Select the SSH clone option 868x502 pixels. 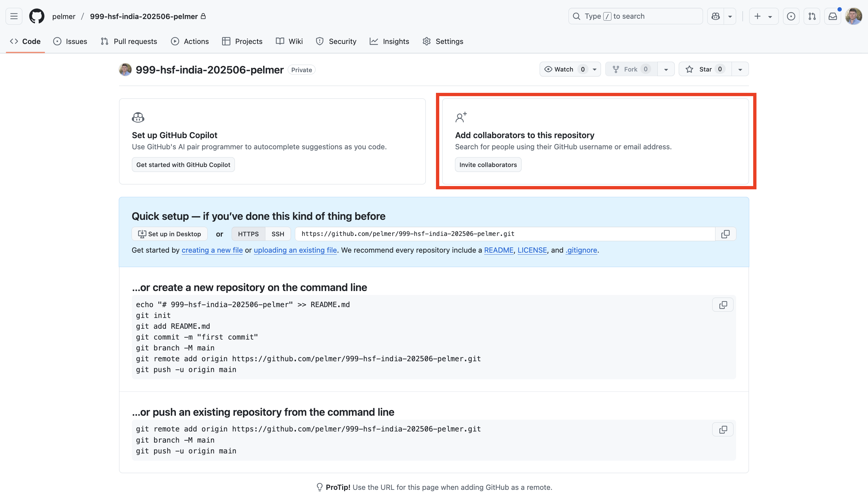click(x=278, y=234)
